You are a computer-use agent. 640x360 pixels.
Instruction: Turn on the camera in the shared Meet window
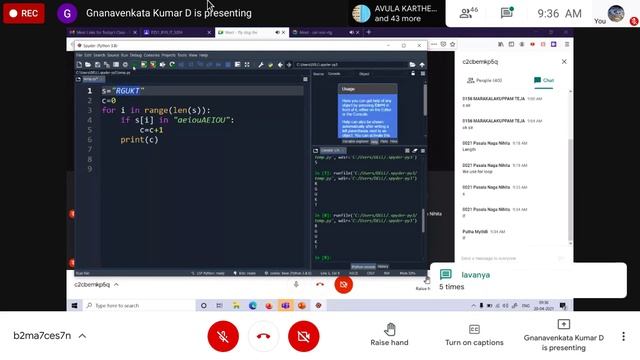(x=343, y=284)
